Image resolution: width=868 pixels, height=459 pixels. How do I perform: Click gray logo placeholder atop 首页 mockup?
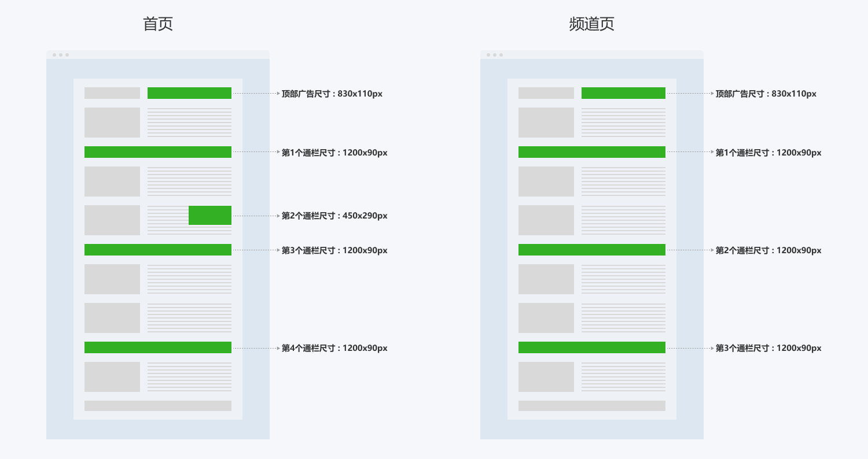(x=112, y=93)
